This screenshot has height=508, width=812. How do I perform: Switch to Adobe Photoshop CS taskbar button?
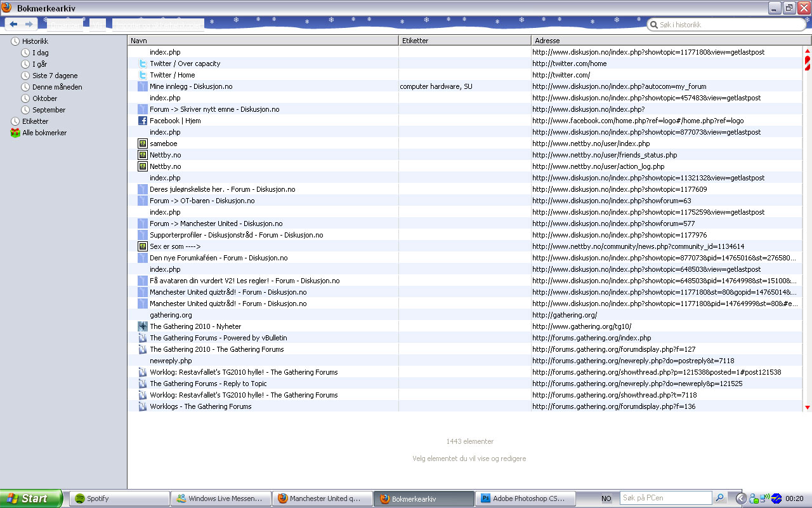[525, 498]
